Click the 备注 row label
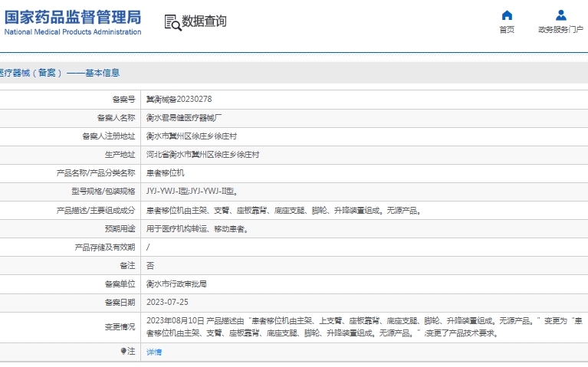The image size is (588, 367). [x=127, y=266]
